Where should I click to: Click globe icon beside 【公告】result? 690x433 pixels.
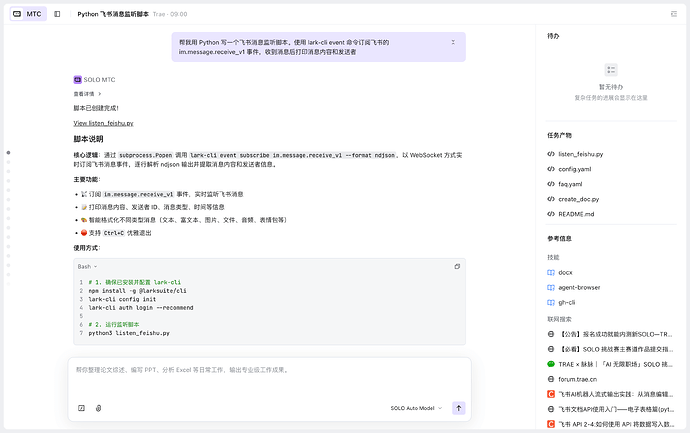click(551, 334)
